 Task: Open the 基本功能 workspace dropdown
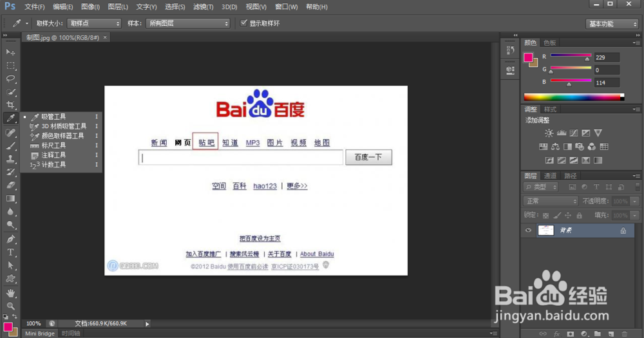click(612, 24)
